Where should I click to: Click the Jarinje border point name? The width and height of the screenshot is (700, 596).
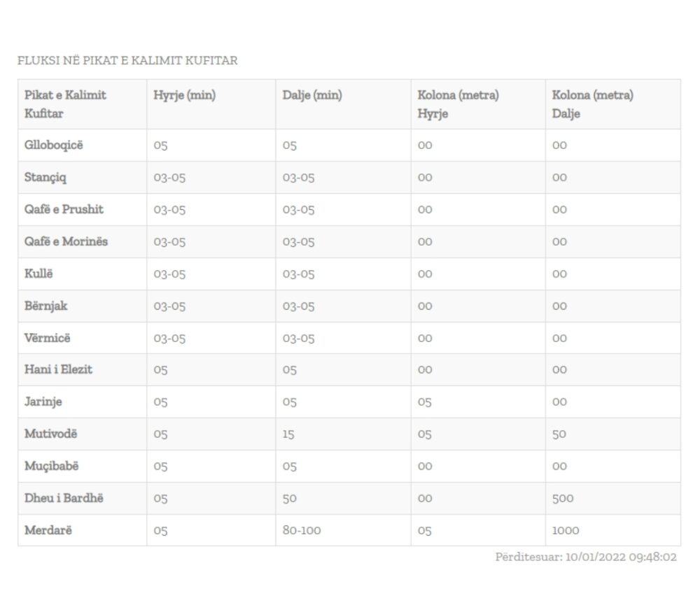pyautogui.click(x=43, y=402)
